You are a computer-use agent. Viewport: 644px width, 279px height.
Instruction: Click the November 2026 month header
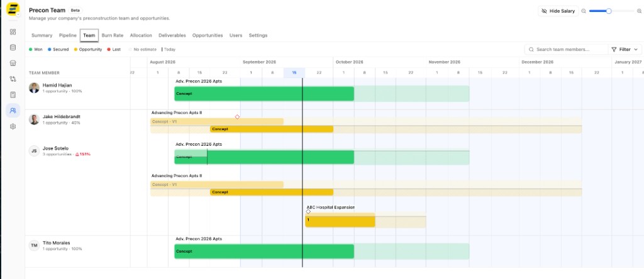445,62
